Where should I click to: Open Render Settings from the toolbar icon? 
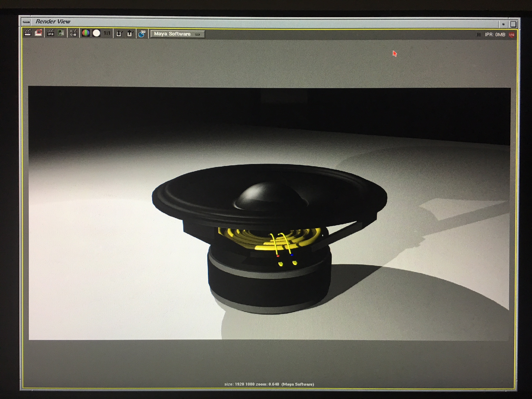73,33
